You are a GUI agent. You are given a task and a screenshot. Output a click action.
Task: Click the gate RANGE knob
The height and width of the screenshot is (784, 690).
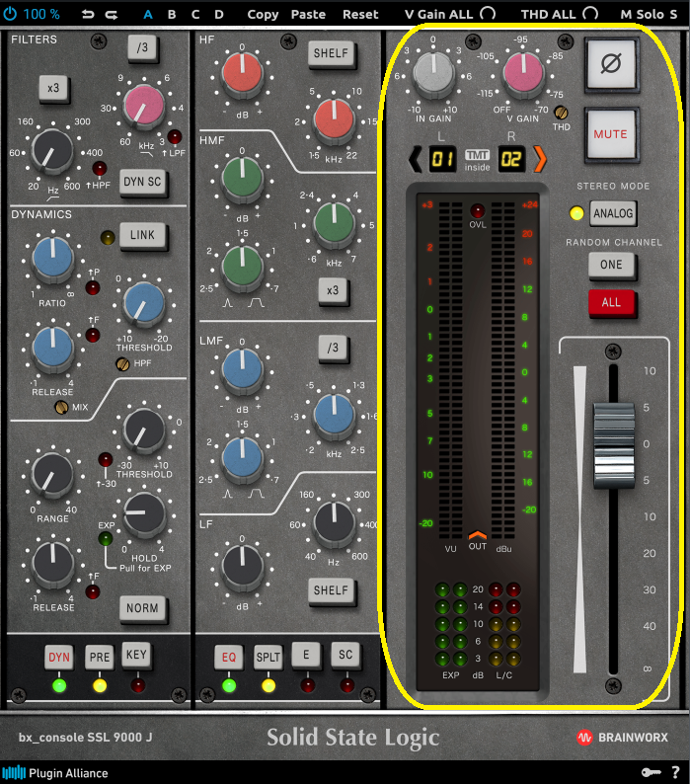[52, 475]
